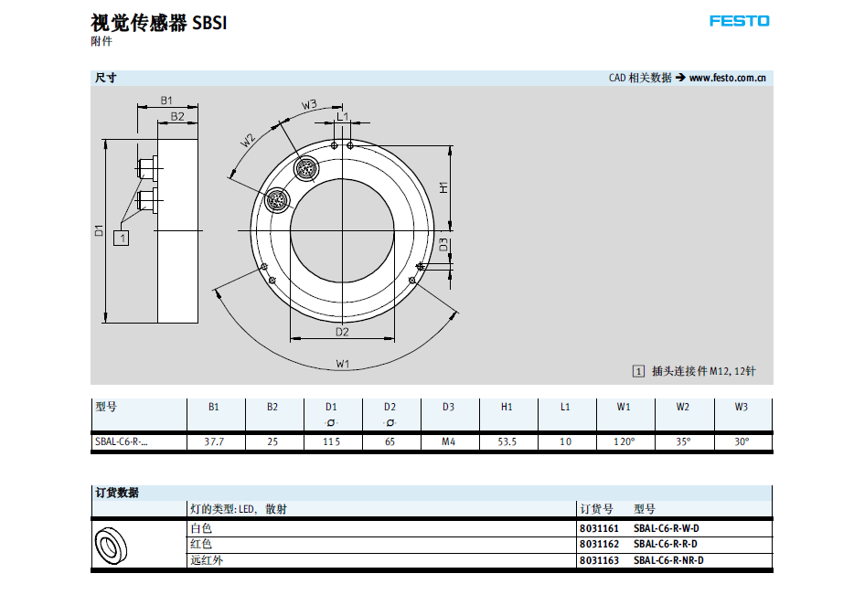Click the diameter symbol under table header D2
Viewport: 854px width, 616px height.
click(x=390, y=423)
